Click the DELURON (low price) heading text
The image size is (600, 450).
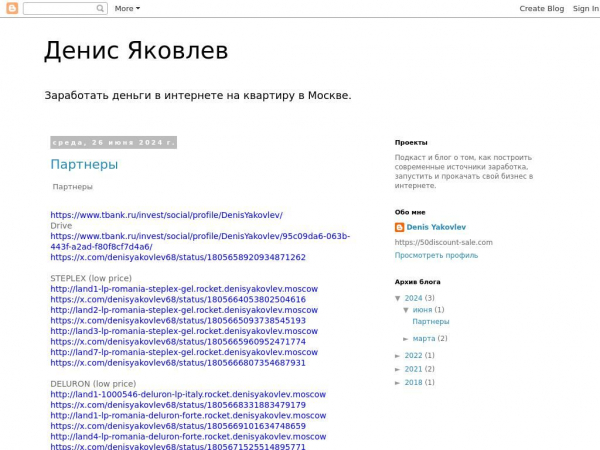pyautogui.click(x=93, y=384)
